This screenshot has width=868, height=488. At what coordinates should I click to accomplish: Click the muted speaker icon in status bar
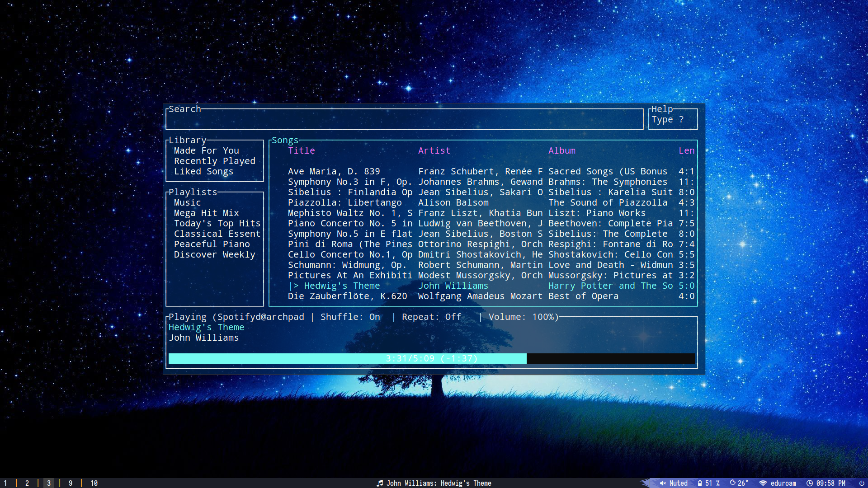click(x=663, y=483)
